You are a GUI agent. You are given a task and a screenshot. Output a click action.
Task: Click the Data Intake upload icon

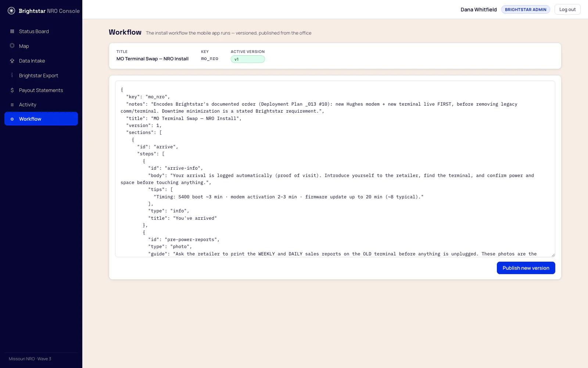pyautogui.click(x=12, y=61)
